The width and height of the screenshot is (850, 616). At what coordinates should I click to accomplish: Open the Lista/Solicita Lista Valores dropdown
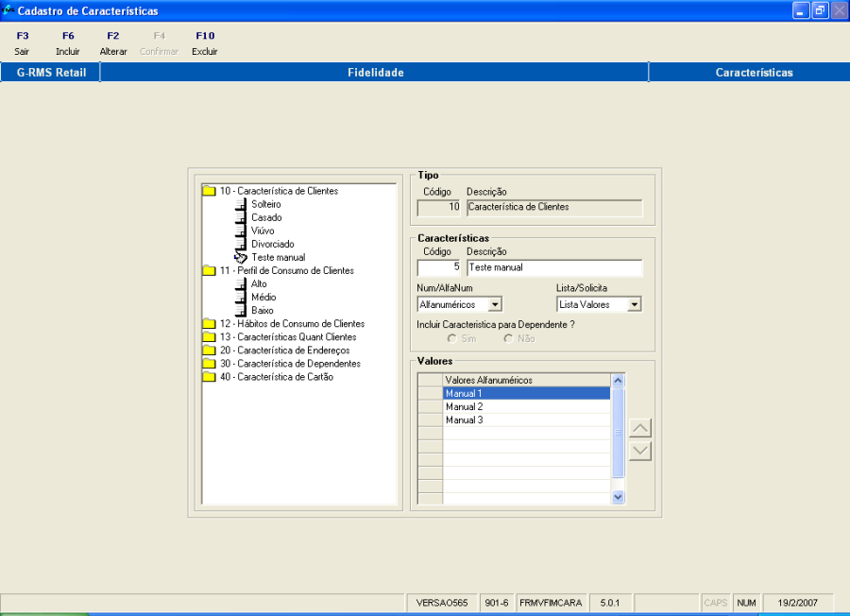(635, 305)
